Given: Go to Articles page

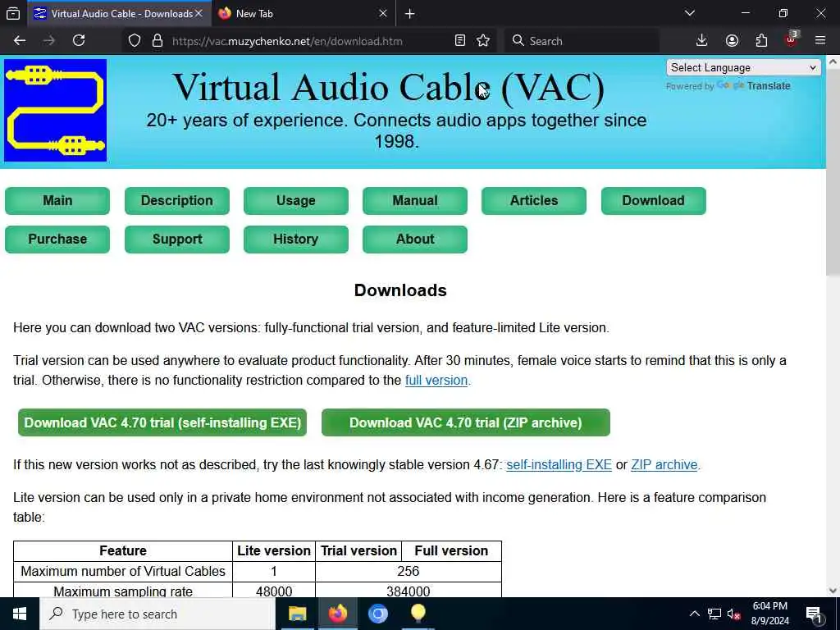Looking at the screenshot, I should click(534, 201).
